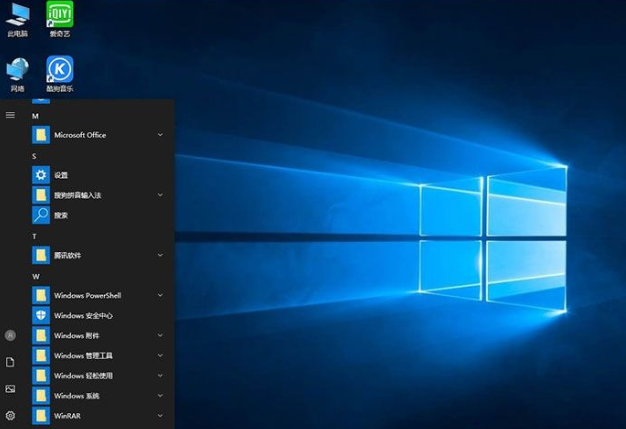Expand the Microsoft Office folder chevron

click(160, 135)
